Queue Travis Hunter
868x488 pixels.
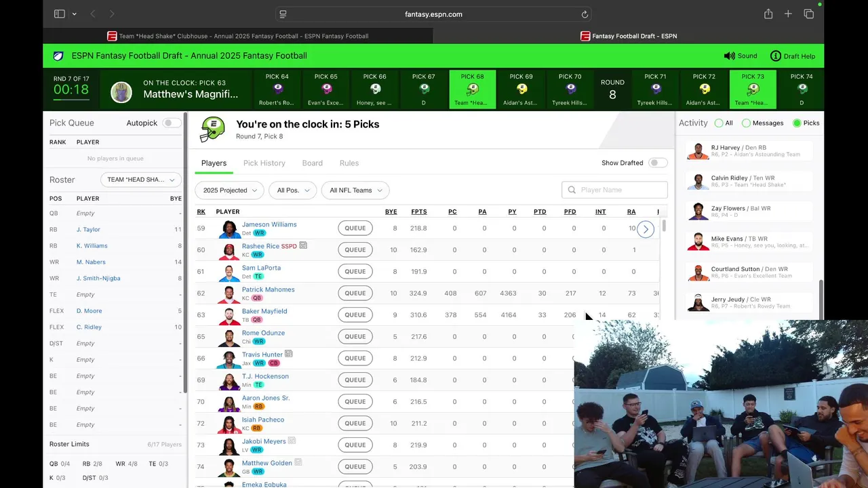click(x=355, y=359)
